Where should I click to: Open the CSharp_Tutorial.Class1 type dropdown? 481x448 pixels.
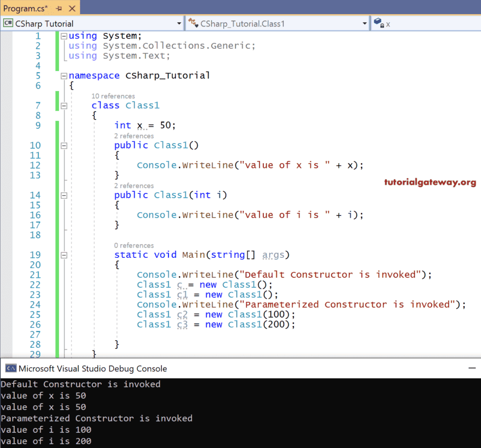(365, 23)
